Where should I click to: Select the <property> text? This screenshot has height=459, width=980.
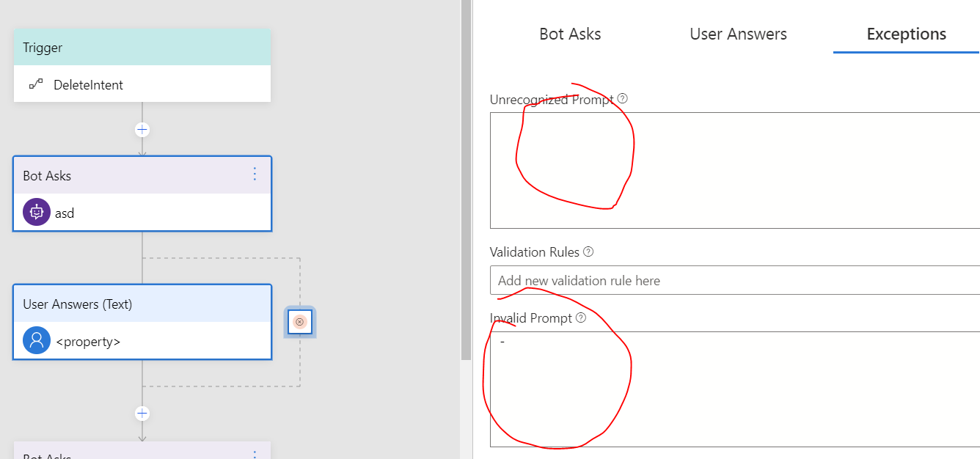[x=88, y=342]
